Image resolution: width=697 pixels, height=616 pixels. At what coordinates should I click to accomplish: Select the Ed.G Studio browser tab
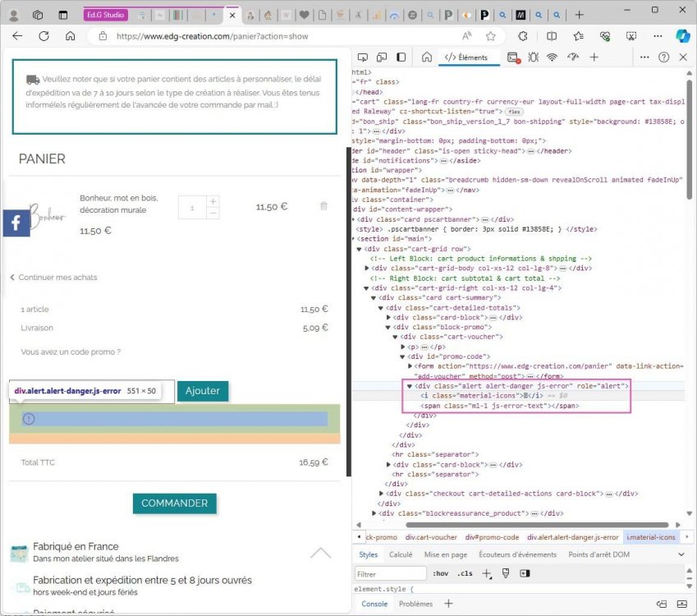[106, 15]
